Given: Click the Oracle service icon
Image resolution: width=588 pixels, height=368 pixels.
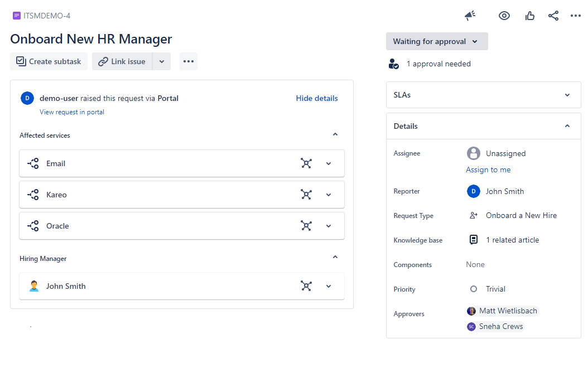Looking at the screenshot, I should tap(33, 226).
